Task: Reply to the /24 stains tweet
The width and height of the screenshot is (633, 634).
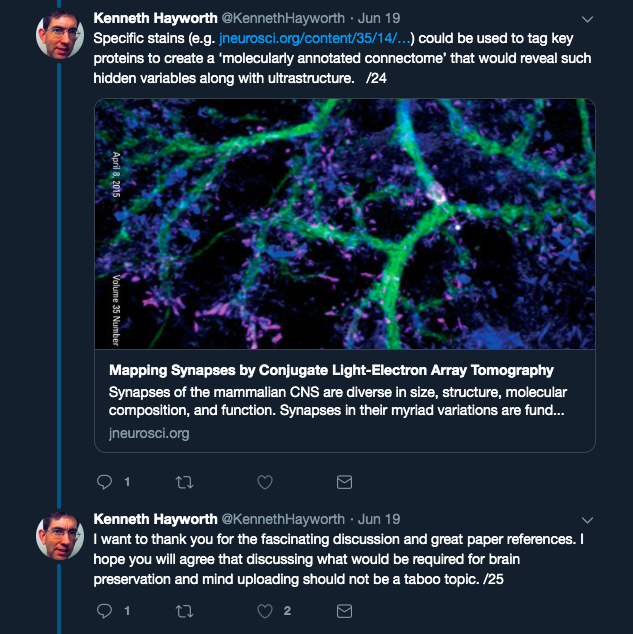Action: click(104, 482)
